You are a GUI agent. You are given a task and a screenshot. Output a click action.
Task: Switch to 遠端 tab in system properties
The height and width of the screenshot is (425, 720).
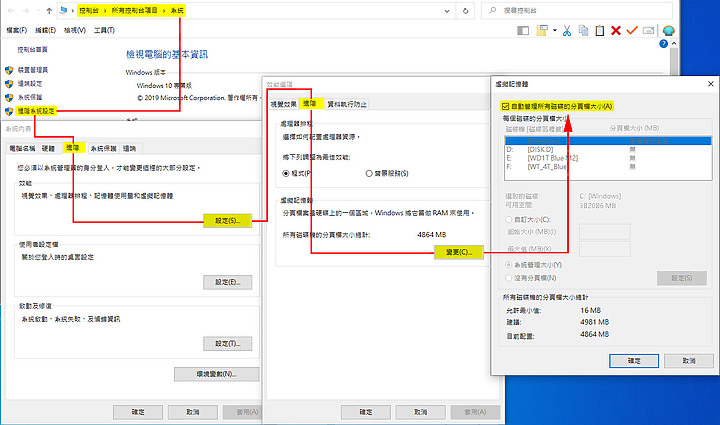129,149
